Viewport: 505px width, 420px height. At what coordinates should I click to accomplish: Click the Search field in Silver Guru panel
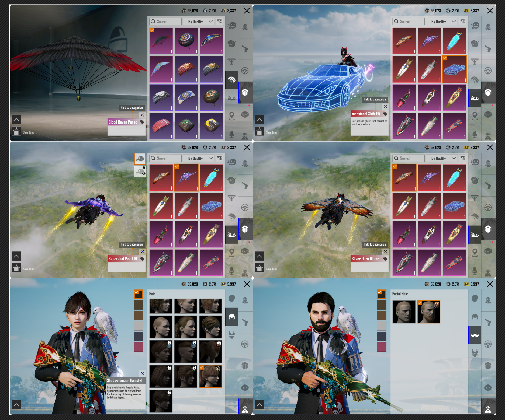[x=409, y=158]
